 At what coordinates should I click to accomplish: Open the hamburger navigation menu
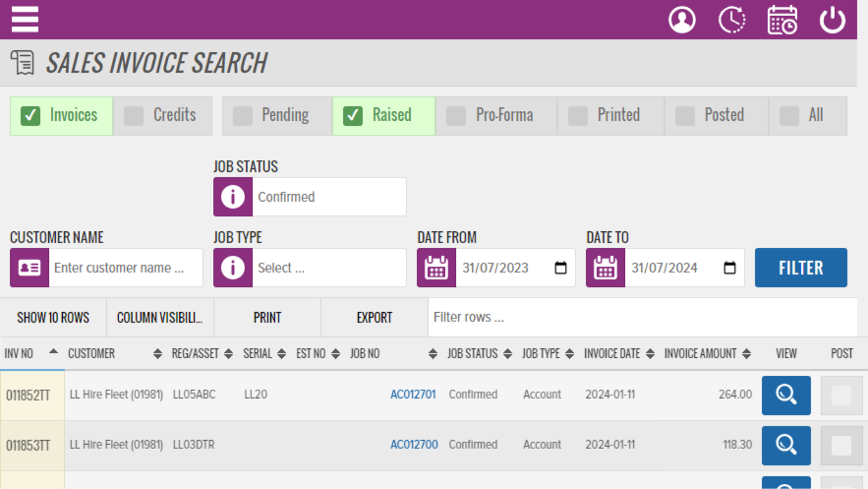[25, 20]
